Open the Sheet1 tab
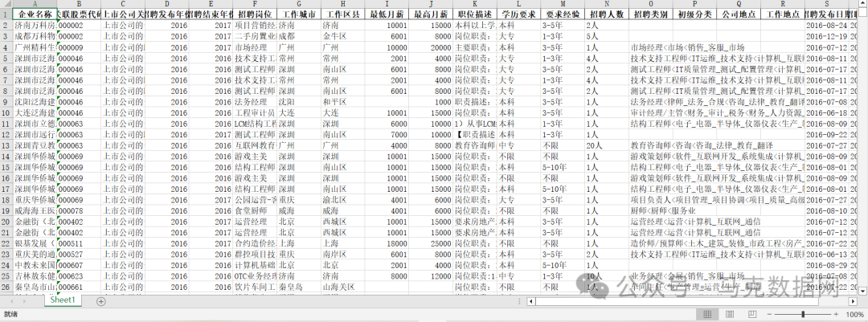The width and height of the screenshot is (868, 322). [x=63, y=300]
